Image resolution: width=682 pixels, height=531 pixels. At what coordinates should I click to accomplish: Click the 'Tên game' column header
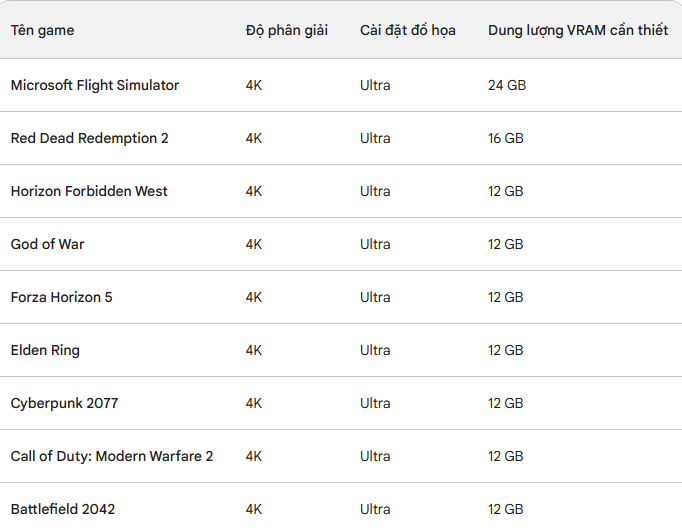click(42, 30)
